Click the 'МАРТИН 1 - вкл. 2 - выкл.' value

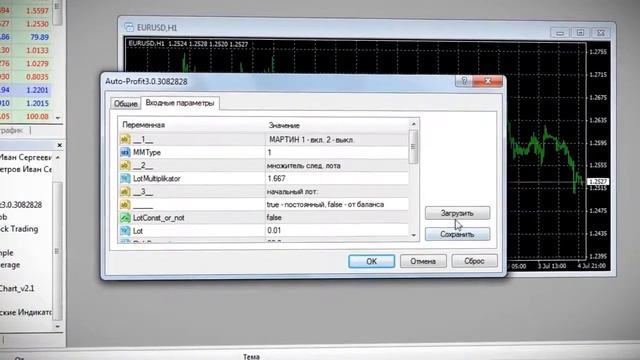click(312, 140)
